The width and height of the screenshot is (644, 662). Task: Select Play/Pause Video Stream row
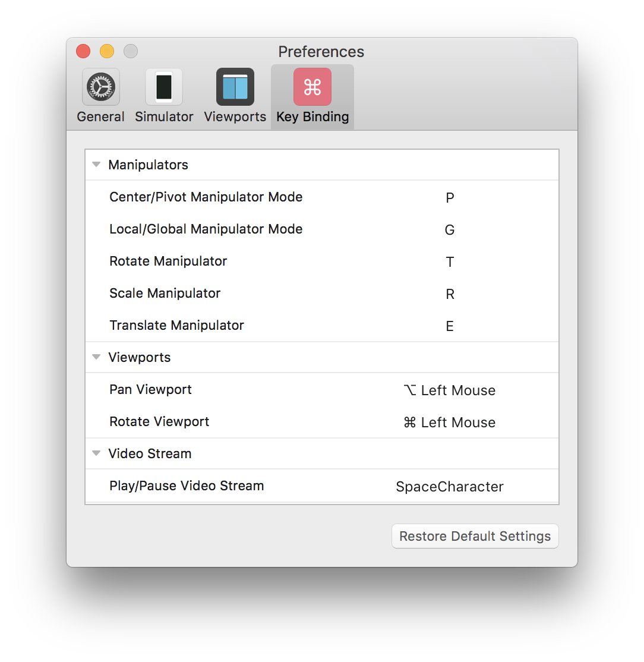point(187,486)
